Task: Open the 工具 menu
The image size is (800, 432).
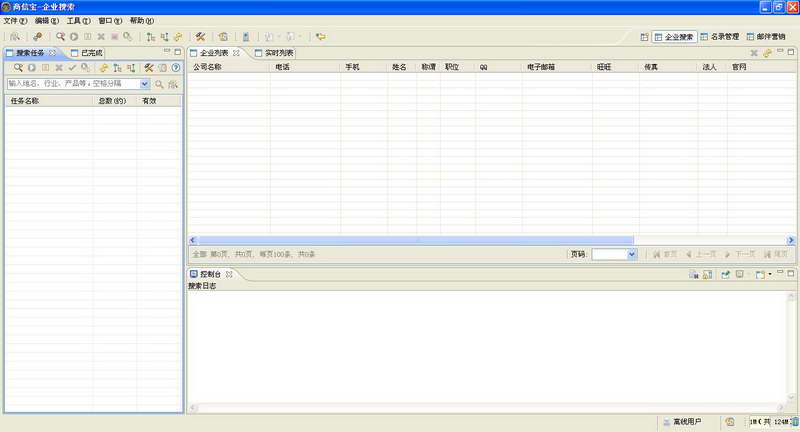Action: coord(78,21)
